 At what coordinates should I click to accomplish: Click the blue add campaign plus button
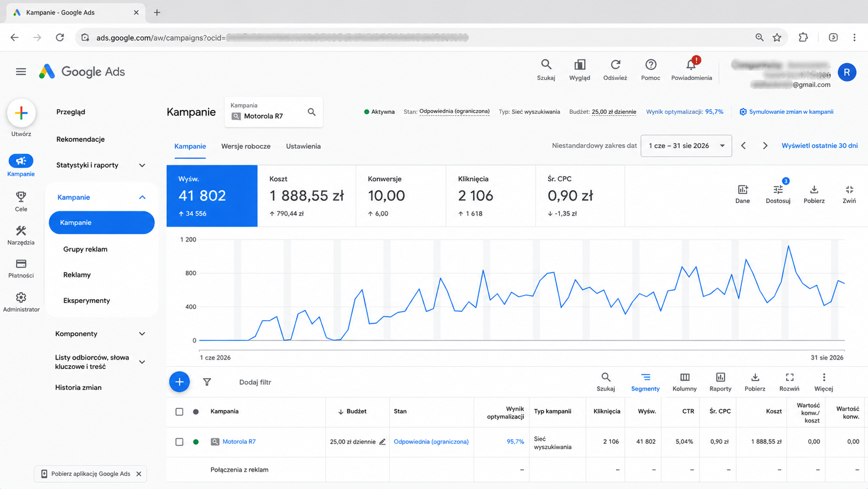coord(180,382)
